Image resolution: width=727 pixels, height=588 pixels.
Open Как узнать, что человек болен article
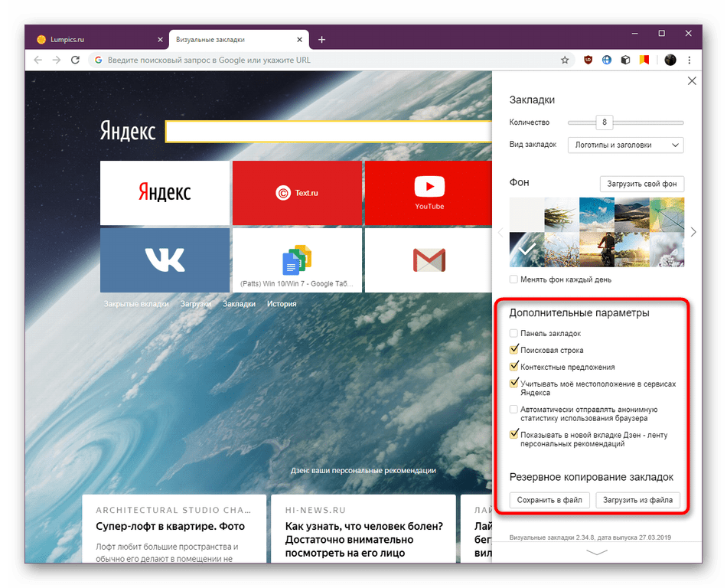[x=363, y=528]
